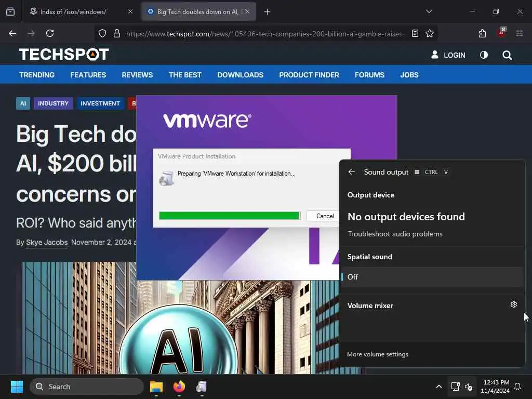Open the list all tabs dropdown
Viewport: 532px width, 399px height.
tap(429, 11)
